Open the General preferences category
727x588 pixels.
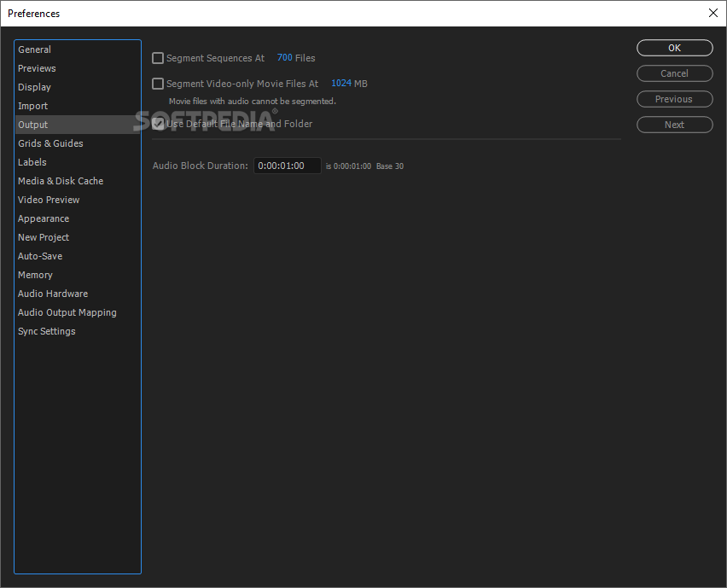77,49
